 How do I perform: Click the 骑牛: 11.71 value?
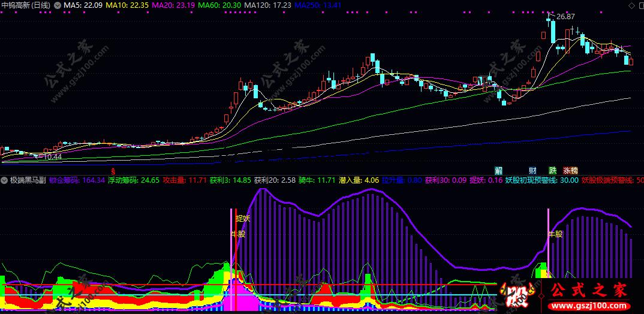[x=317, y=180]
